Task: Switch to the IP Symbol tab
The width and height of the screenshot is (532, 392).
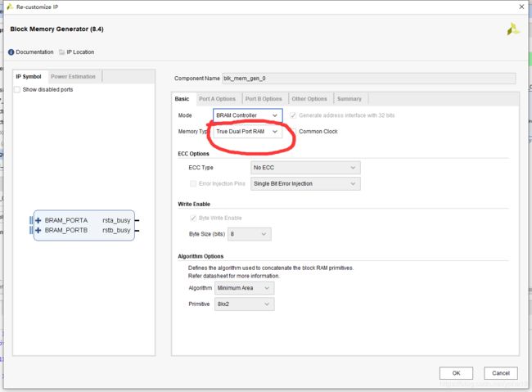Action: (x=29, y=77)
